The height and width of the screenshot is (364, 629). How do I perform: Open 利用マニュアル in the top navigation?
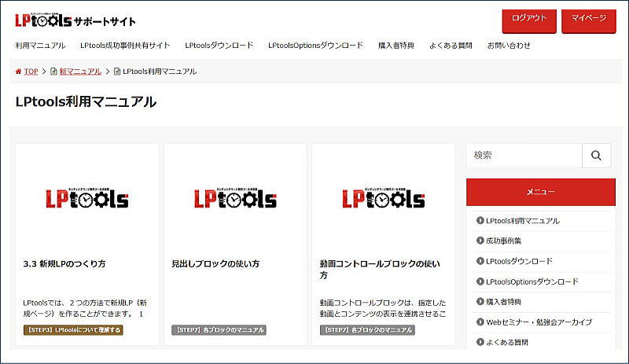[40, 46]
